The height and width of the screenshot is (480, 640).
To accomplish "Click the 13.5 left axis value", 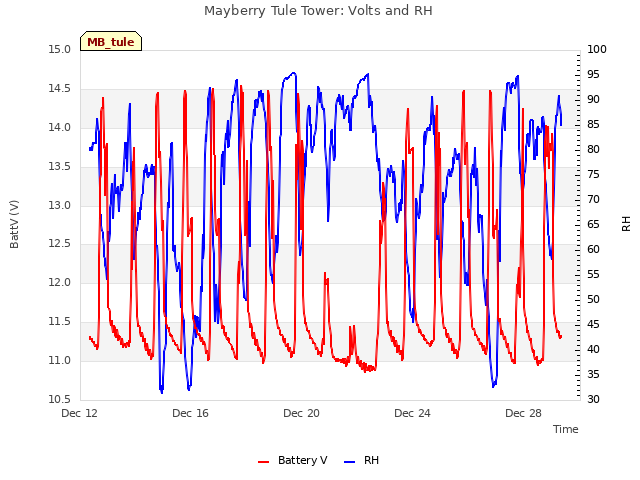I will tap(59, 166).
